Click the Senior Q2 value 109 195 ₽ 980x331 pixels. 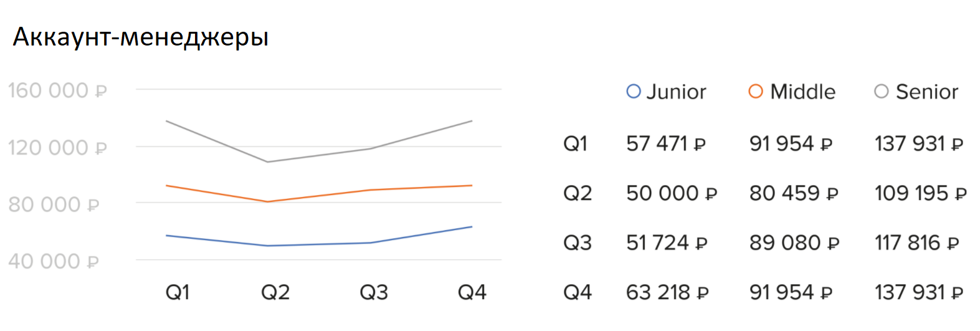click(x=920, y=193)
